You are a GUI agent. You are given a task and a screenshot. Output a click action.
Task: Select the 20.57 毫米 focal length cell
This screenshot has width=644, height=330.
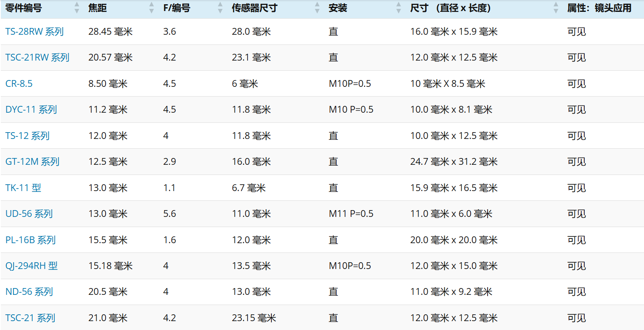pos(110,57)
